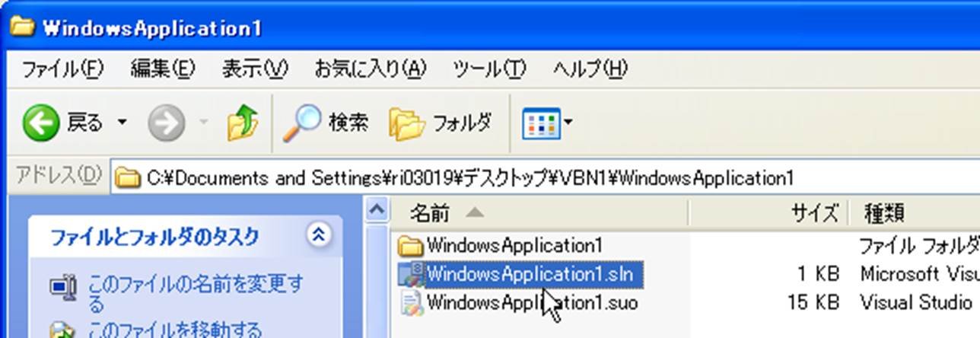This screenshot has height=338, width=980.
Task: Click the address bar path field
Action: tap(533, 178)
